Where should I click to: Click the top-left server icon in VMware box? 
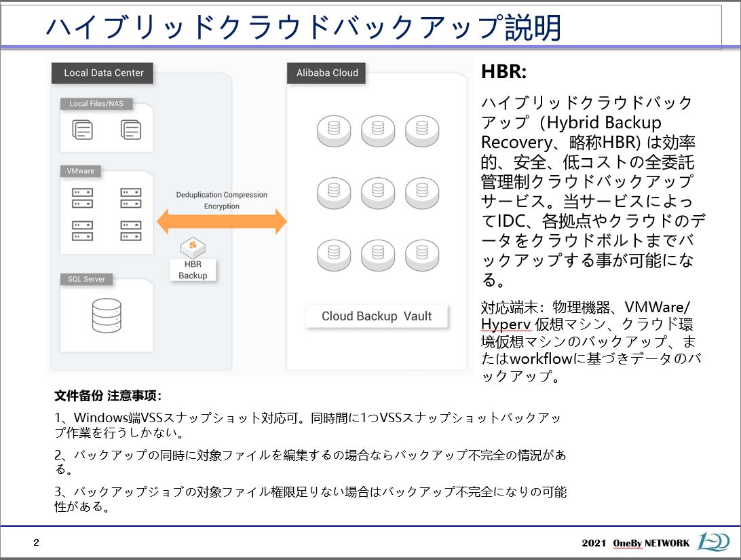tap(82, 198)
